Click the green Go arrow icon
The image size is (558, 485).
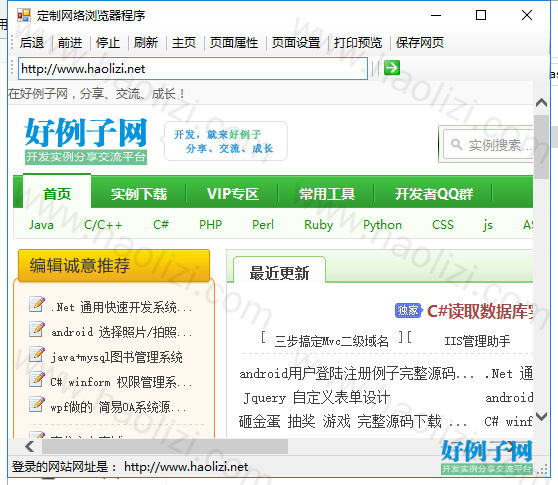(x=392, y=68)
